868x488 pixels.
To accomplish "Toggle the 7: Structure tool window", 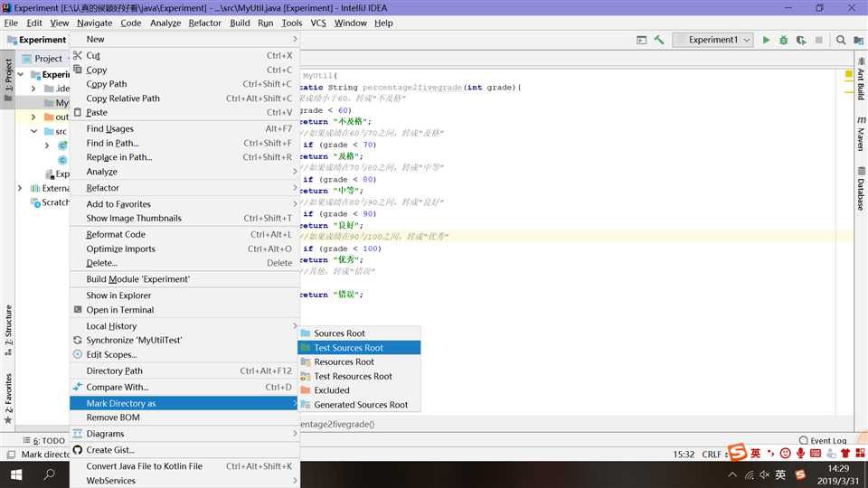I will 8,330.
